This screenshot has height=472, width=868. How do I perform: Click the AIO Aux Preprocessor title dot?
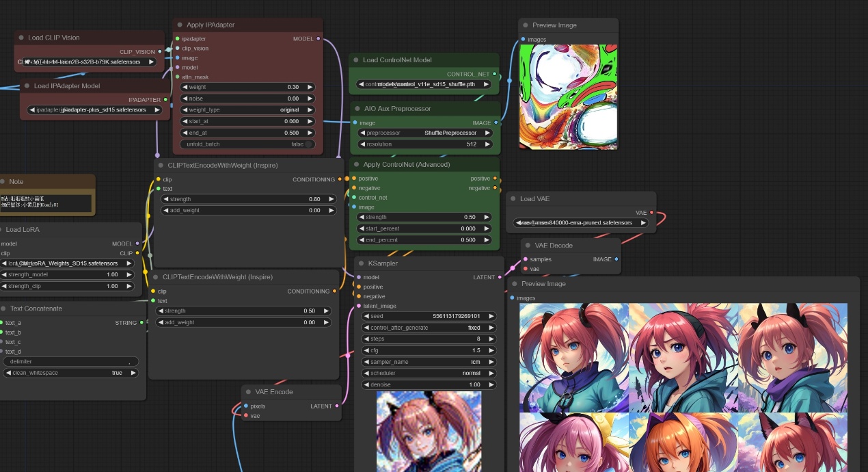click(x=356, y=109)
